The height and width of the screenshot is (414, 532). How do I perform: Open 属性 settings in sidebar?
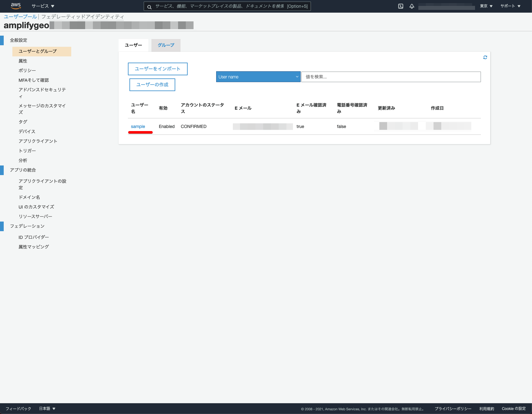coord(23,61)
